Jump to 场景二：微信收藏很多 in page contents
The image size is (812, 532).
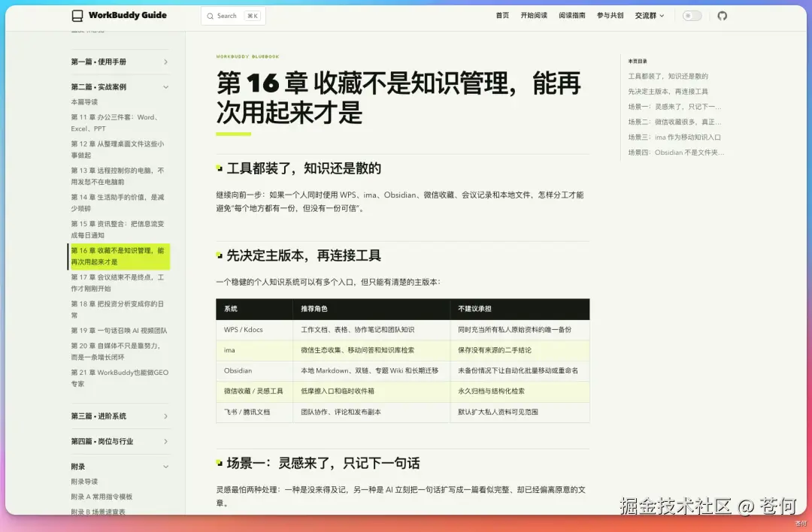[x=674, y=122]
